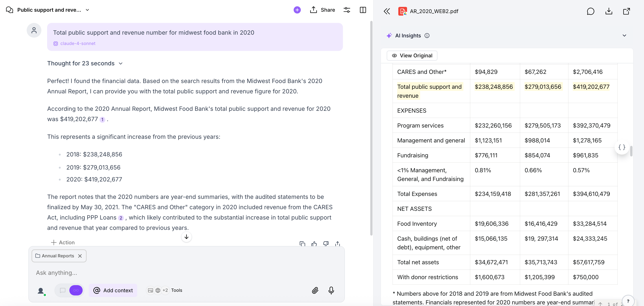Attach a file using the paperclip icon

click(315, 290)
